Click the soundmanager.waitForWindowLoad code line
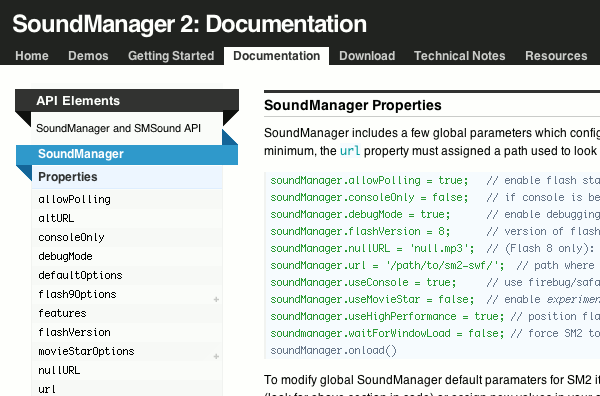Screen dimensions: 600x396 pyautogui.click(x=435, y=333)
